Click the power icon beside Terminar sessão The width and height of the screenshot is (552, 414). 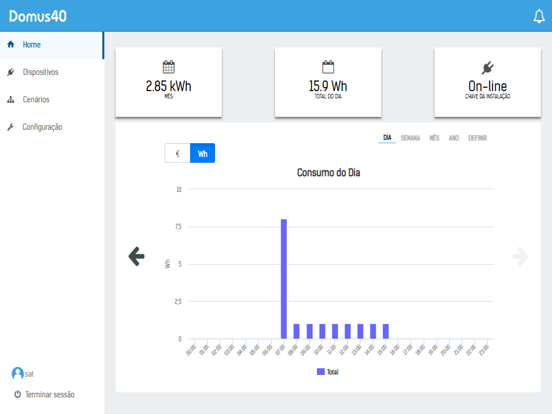click(x=18, y=394)
